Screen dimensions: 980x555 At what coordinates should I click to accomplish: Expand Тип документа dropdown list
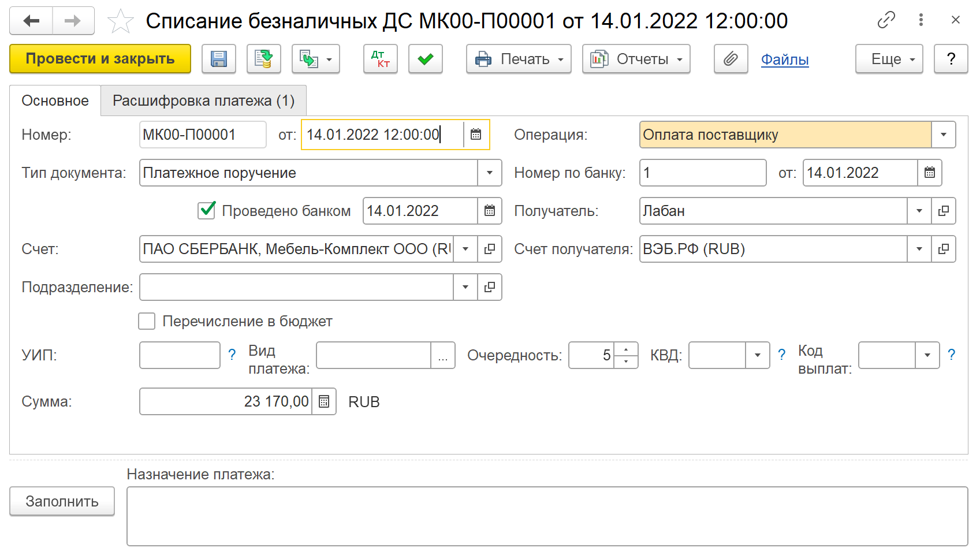489,173
